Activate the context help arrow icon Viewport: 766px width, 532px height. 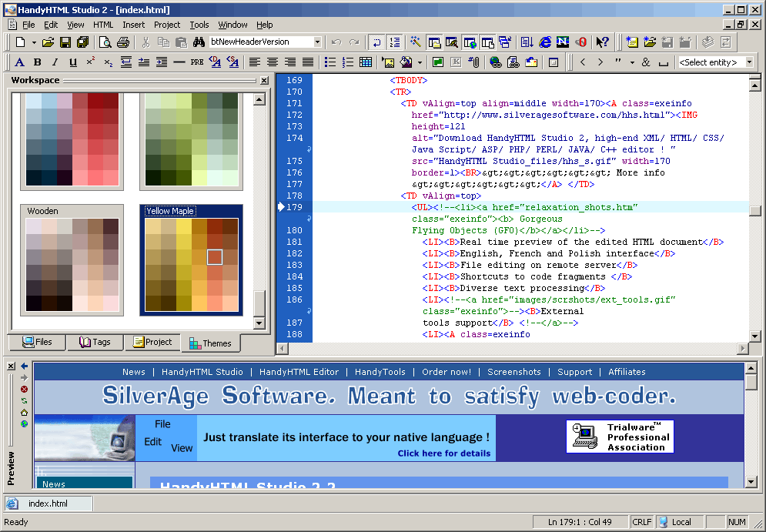tap(602, 42)
